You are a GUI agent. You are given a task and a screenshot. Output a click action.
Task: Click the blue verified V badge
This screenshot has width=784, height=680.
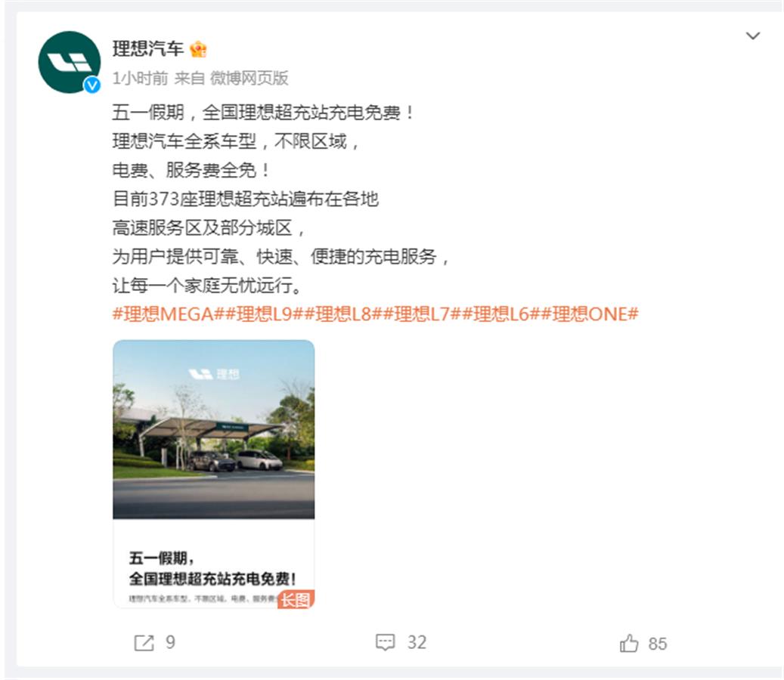(x=92, y=85)
